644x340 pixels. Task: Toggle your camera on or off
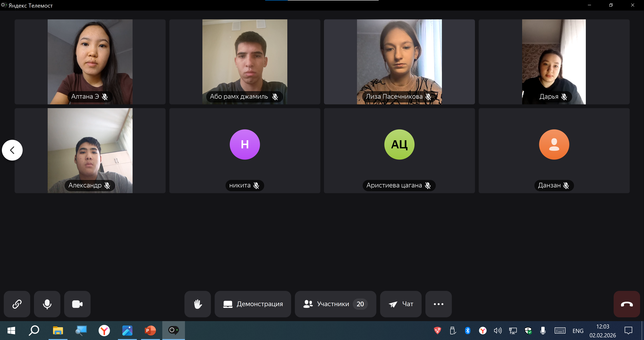[77, 304]
